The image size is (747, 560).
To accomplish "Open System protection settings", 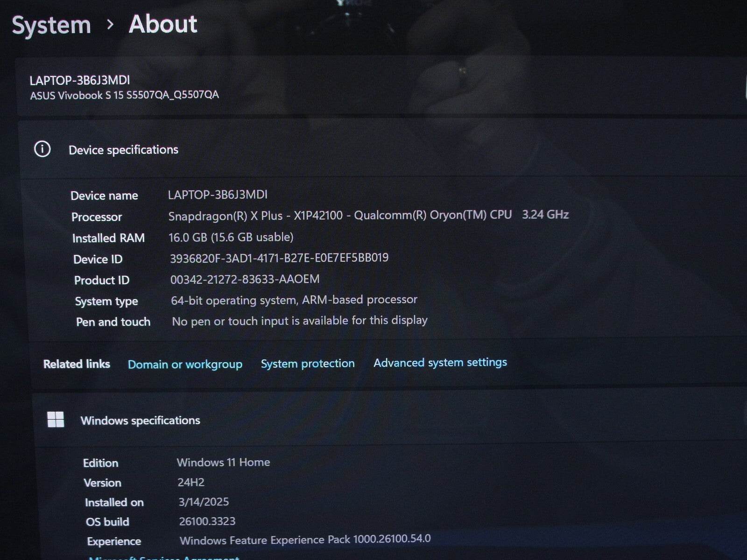I will point(307,364).
